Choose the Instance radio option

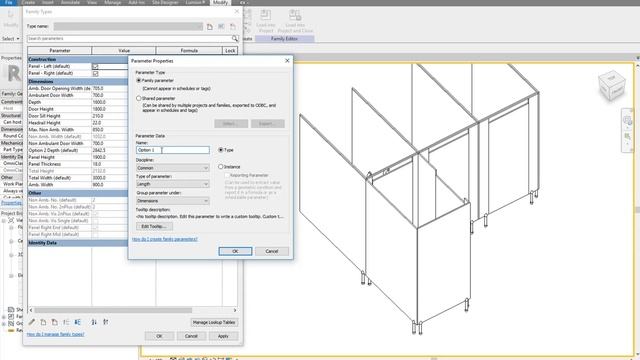[x=221, y=167]
